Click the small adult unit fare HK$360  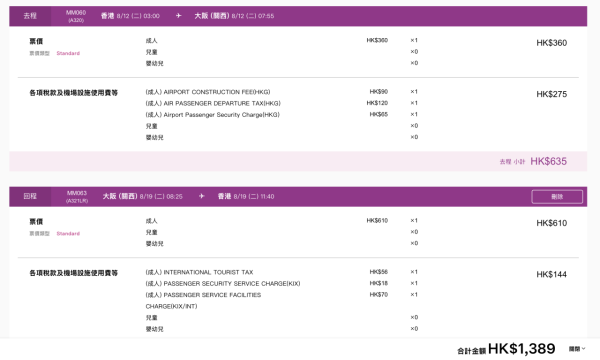pyautogui.click(x=377, y=40)
